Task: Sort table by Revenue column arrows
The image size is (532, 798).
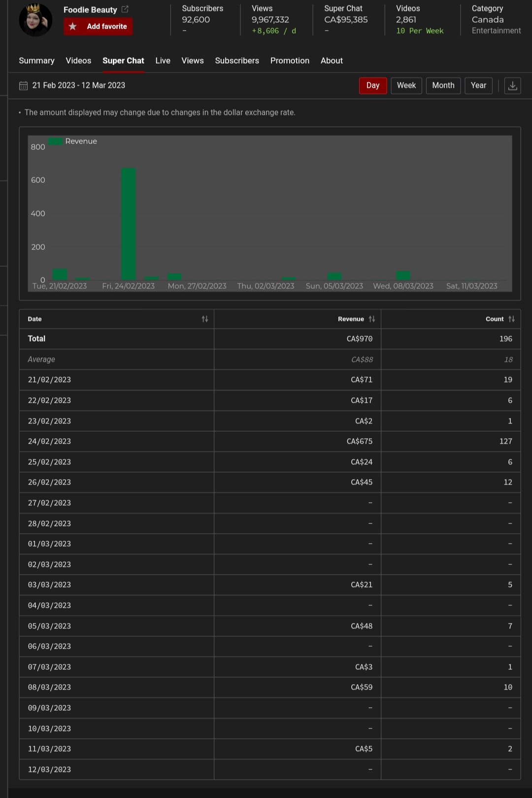Action: [372, 319]
